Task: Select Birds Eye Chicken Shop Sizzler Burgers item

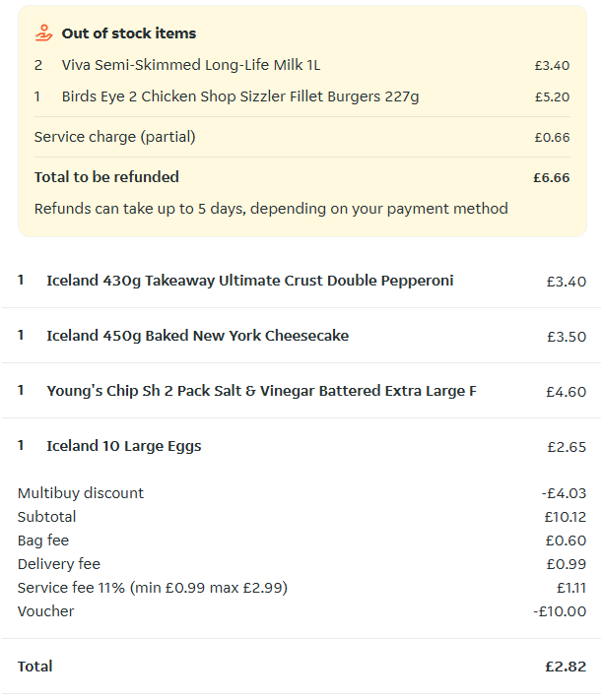Action: click(x=239, y=96)
